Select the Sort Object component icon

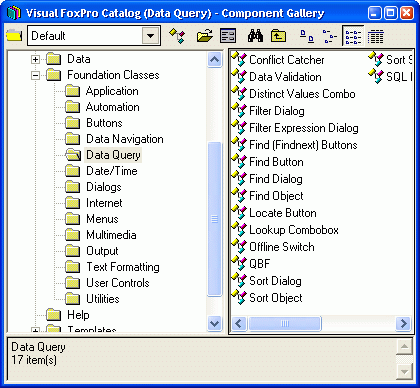click(239, 297)
